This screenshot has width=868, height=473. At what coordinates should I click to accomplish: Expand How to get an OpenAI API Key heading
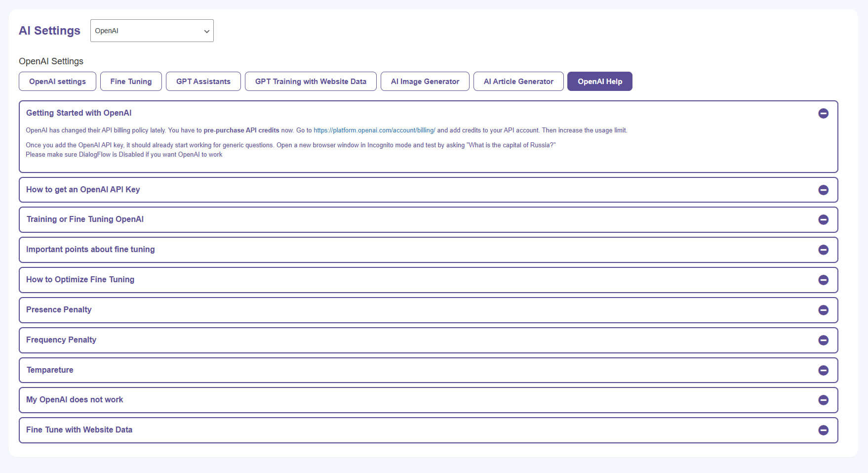83,189
